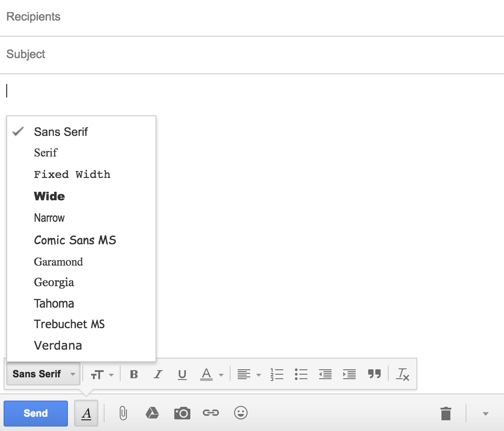Click into the Subject field
The height and width of the screenshot is (431, 504).
click(252, 55)
